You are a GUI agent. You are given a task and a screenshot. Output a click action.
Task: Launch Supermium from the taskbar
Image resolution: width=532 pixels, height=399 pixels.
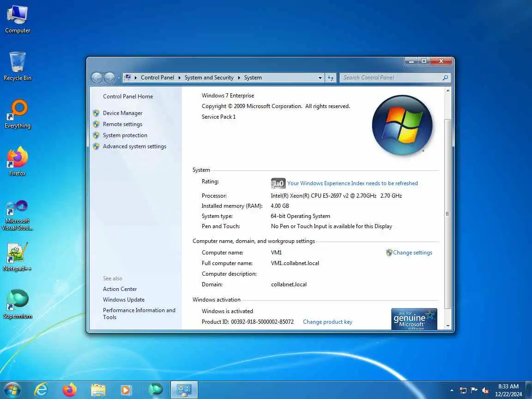tap(155, 390)
